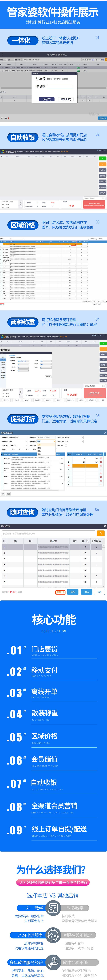This screenshot has width=107, height=980.
Task: Delete the discount tier row with 0.9
Action: [x=101, y=462]
